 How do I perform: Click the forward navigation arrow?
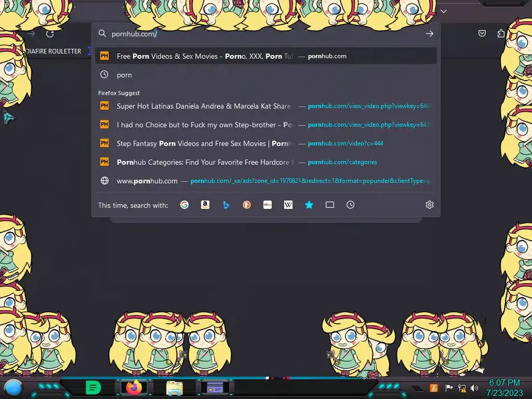coord(31,34)
